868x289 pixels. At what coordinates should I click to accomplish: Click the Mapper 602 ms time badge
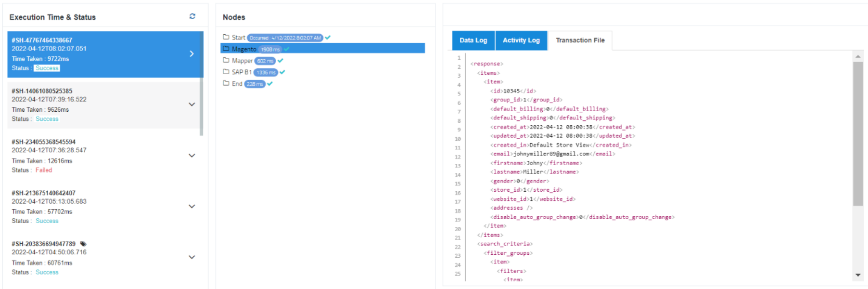265,61
